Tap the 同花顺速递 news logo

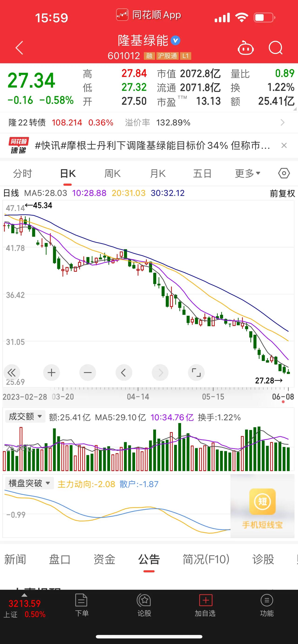pyautogui.click(x=19, y=145)
